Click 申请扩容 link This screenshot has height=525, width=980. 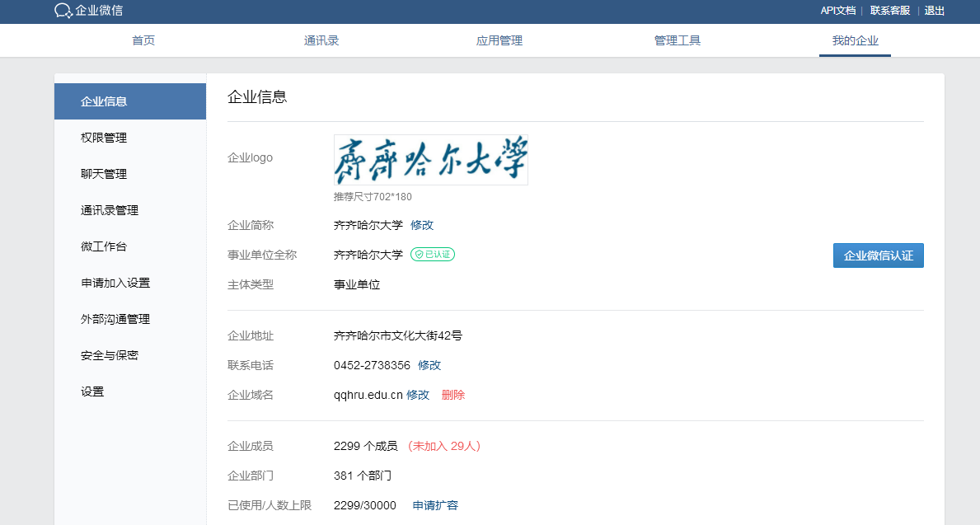pos(435,505)
